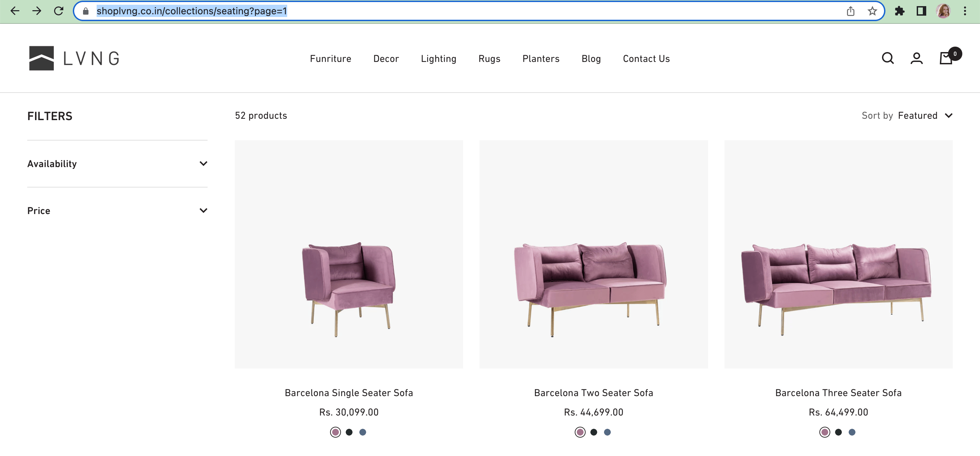Expand the Price filter dropdown

click(117, 211)
